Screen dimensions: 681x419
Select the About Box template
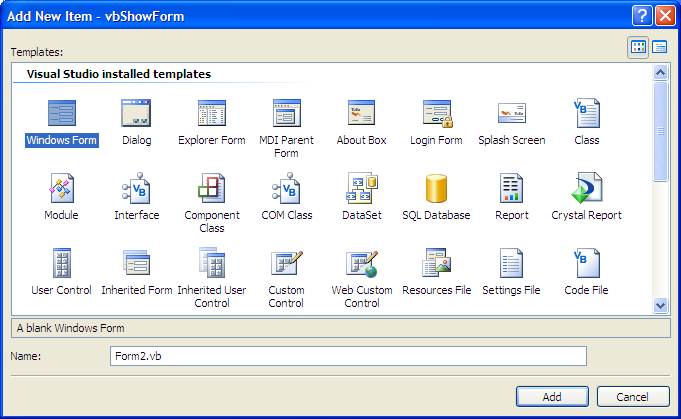pyautogui.click(x=361, y=113)
